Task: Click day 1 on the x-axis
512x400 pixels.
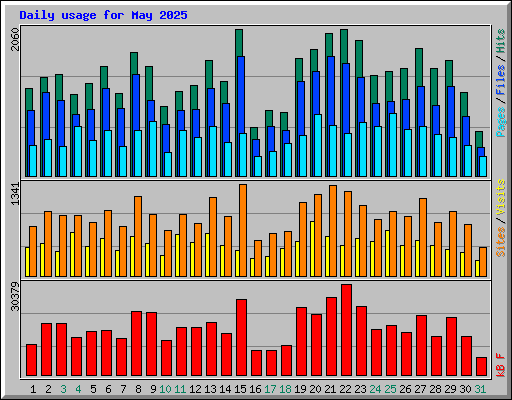Action: (33, 389)
